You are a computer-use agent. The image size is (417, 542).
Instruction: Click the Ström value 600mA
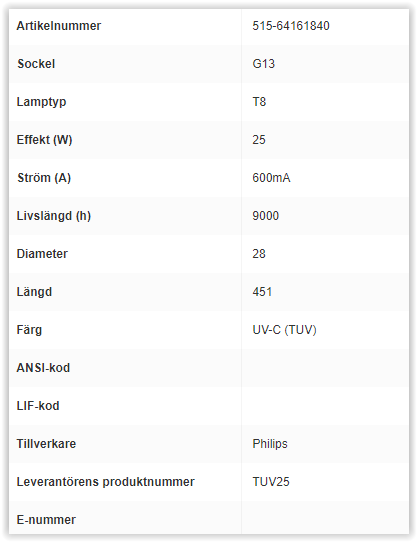click(x=271, y=178)
